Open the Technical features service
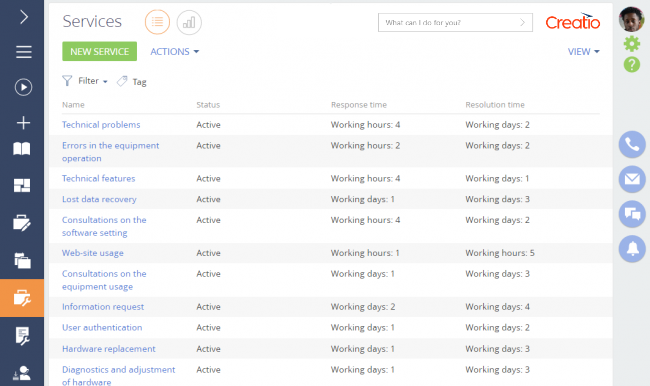The image size is (650, 386). 99,179
